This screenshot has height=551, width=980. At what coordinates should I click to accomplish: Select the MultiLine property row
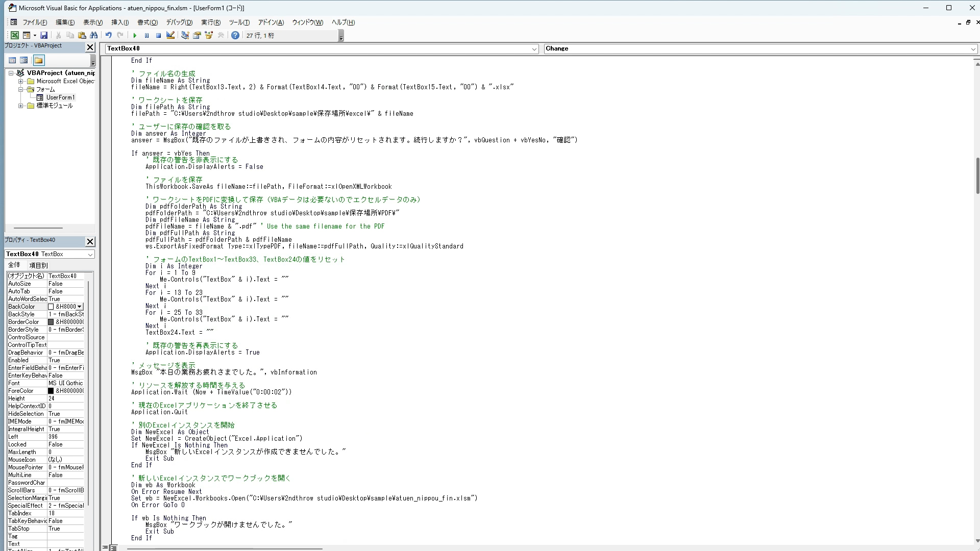(x=45, y=475)
